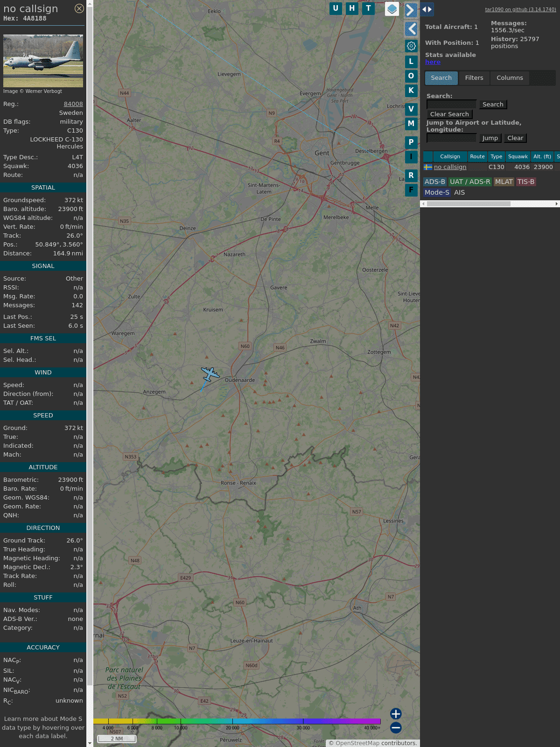This screenshot has height=747, width=560.
Task: Toggle the I map button
Action: (411, 157)
